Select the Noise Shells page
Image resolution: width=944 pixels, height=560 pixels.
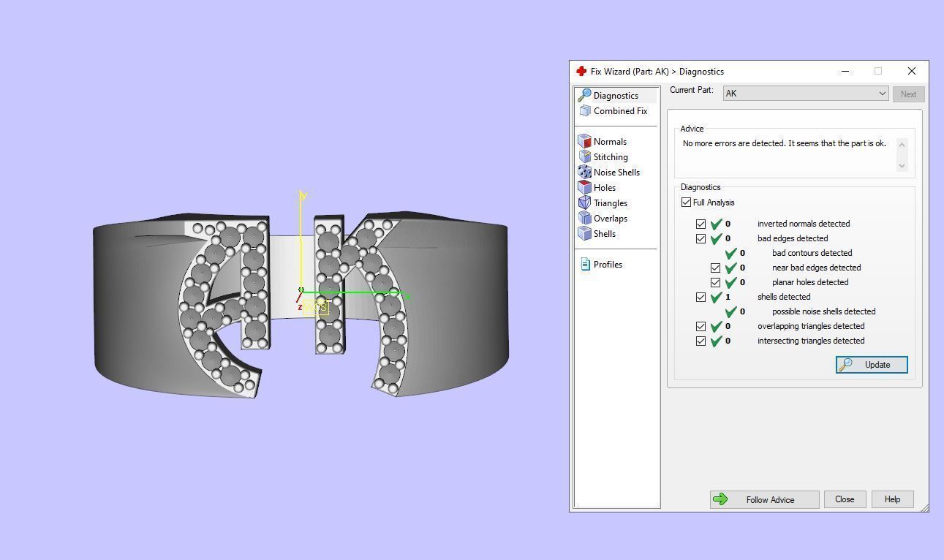[x=616, y=173]
